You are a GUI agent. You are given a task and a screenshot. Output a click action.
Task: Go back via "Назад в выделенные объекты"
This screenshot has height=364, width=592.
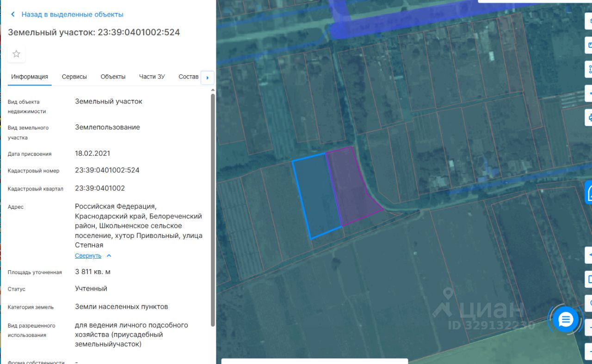pyautogui.click(x=67, y=14)
